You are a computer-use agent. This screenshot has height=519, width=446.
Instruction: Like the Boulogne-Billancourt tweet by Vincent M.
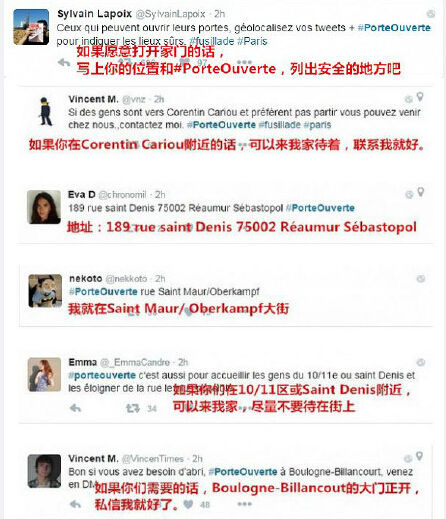click(x=188, y=504)
